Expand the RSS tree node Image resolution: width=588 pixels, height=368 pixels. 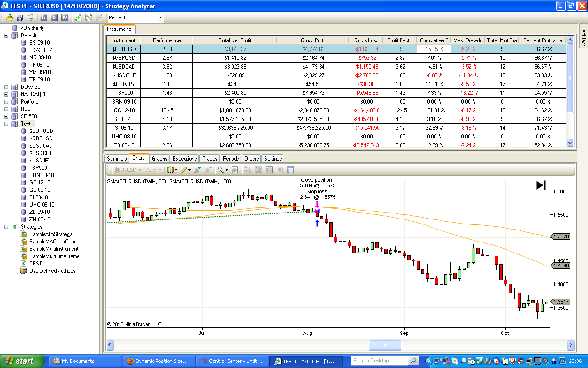tap(6, 109)
